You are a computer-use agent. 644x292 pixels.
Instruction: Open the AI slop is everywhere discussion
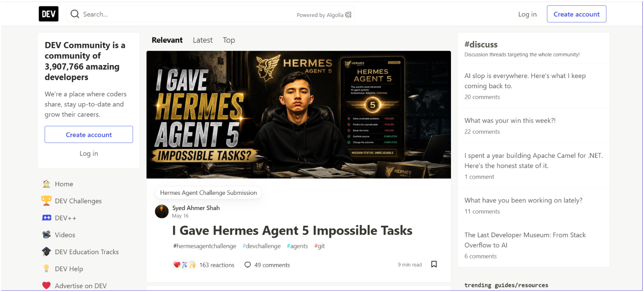coord(525,81)
